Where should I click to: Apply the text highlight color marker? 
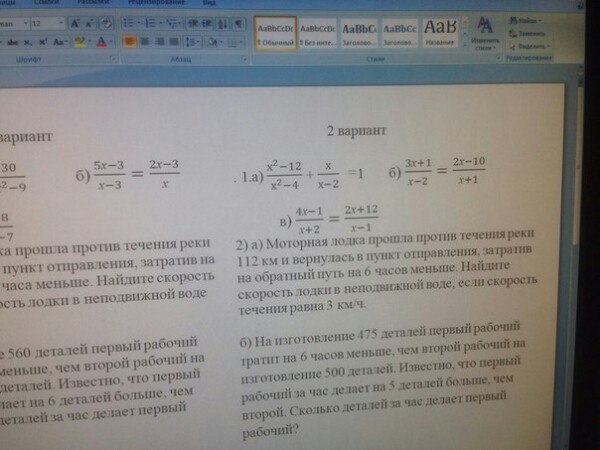(x=80, y=42)
